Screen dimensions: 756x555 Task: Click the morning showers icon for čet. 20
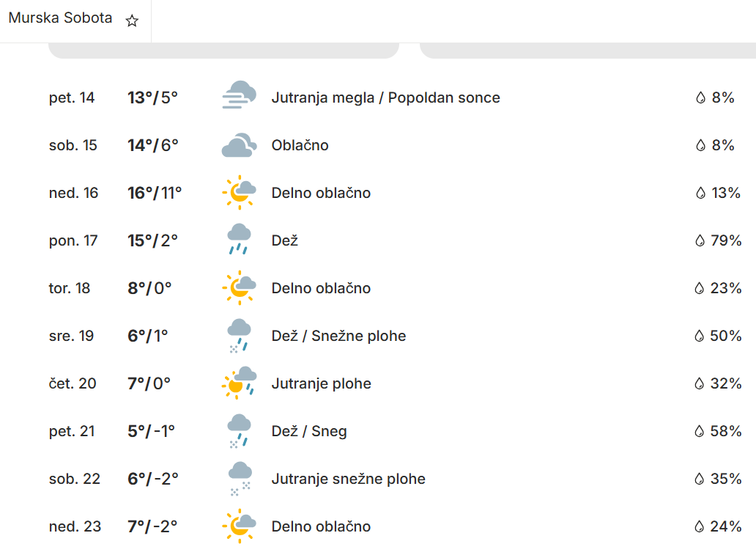click(x=239, y=383)
